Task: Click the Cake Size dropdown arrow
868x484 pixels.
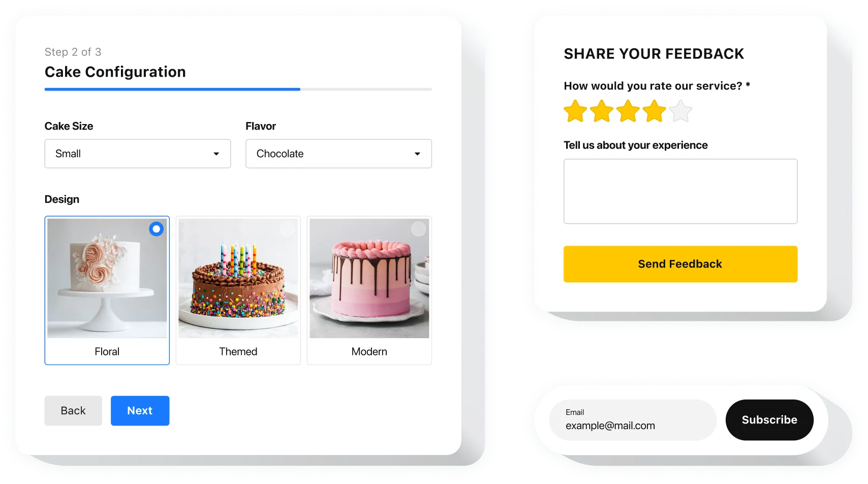Action: tap(216, 154)
